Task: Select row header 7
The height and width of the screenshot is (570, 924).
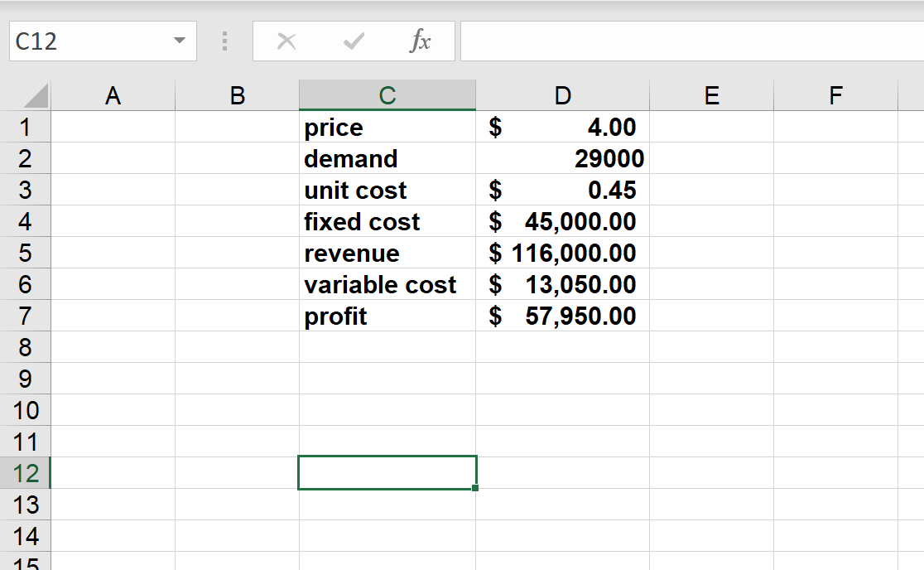Action: click(x=26, y=316)
